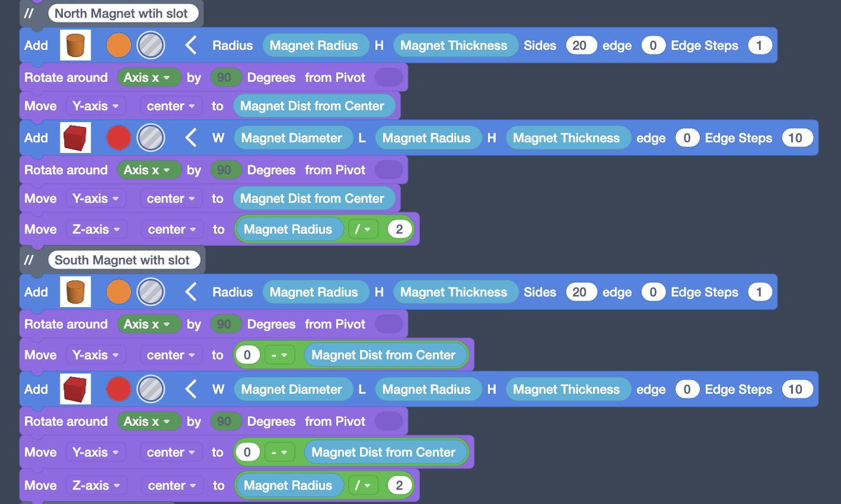Select edge value 0 on South Magnet box
The width and height of the screenshot is (841, 504).
[x=687, y=389]
